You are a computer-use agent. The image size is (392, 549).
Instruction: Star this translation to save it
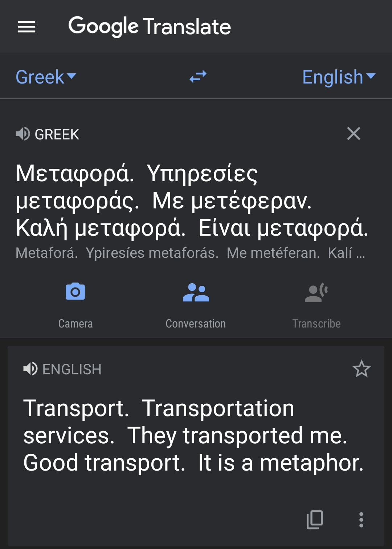(362, 369)
